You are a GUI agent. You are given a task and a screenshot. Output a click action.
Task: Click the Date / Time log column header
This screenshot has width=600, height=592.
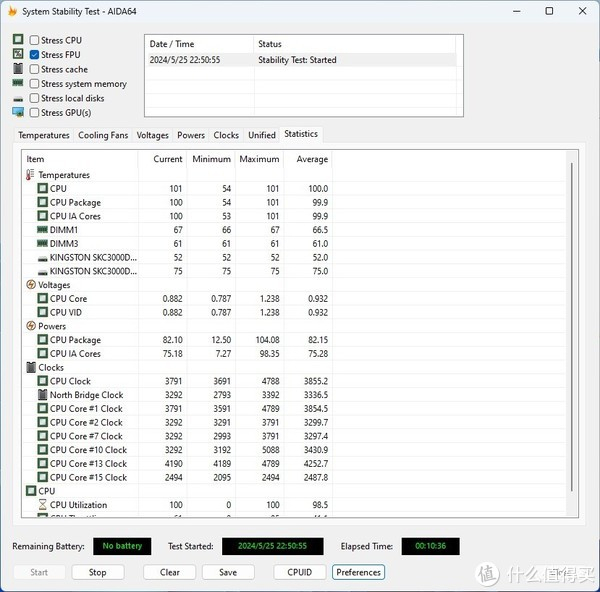(x=200, y=44)
